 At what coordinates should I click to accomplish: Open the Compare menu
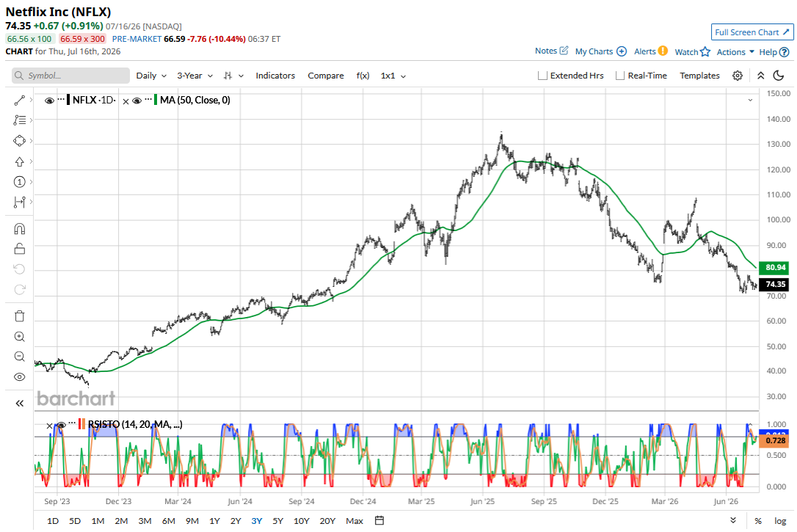[x=325, y=76]
